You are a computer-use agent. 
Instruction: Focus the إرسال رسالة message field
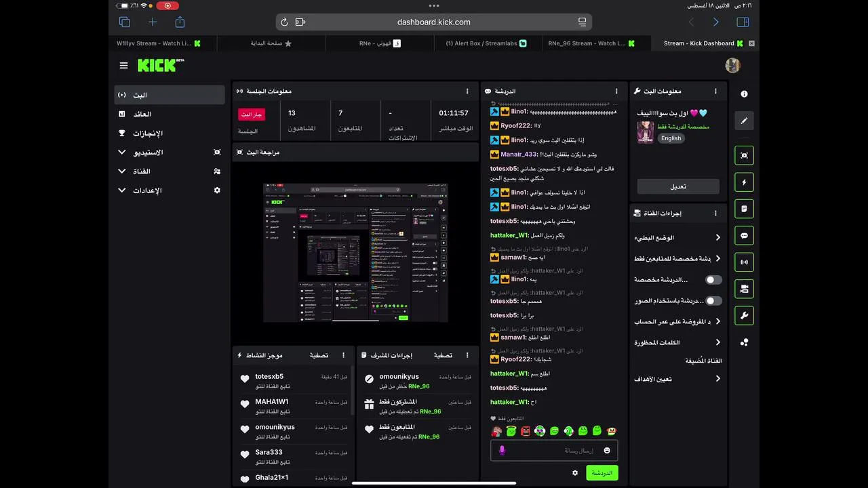coord(554,451)
